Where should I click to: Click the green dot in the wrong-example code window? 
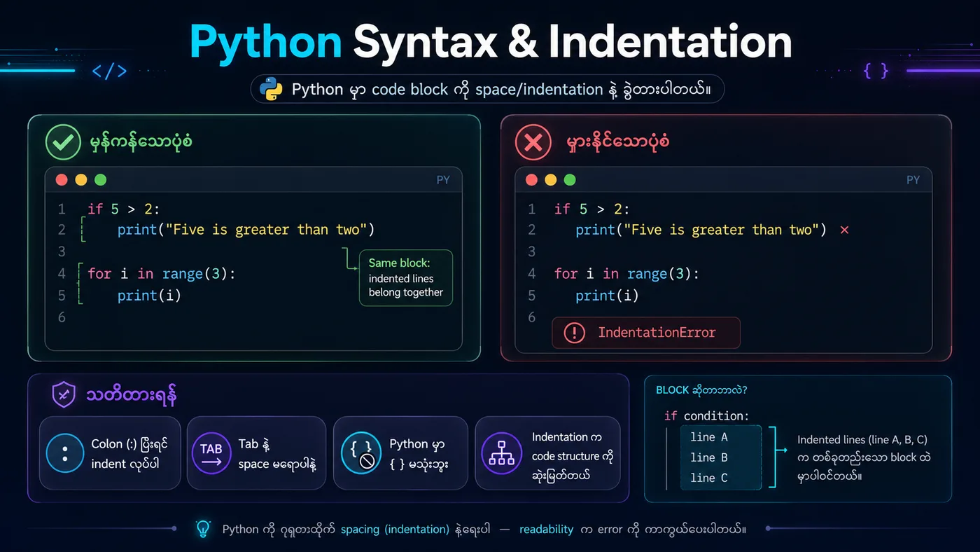click(x=570, y=180)
